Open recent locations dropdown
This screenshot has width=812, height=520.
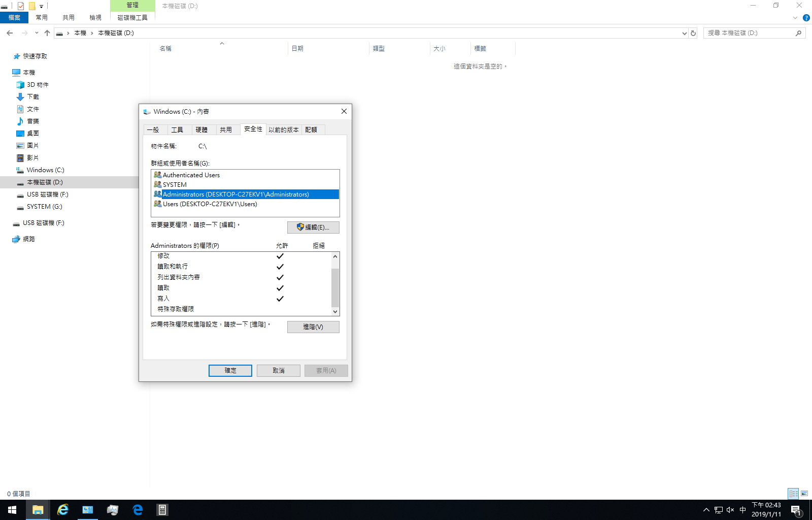tap(37, 33)
